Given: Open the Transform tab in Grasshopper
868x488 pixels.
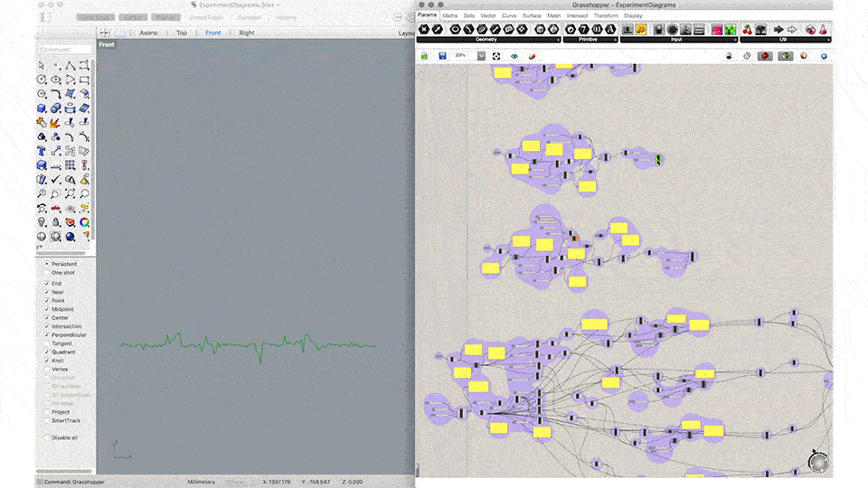Looking at the screenshot, I should (606, 15).
